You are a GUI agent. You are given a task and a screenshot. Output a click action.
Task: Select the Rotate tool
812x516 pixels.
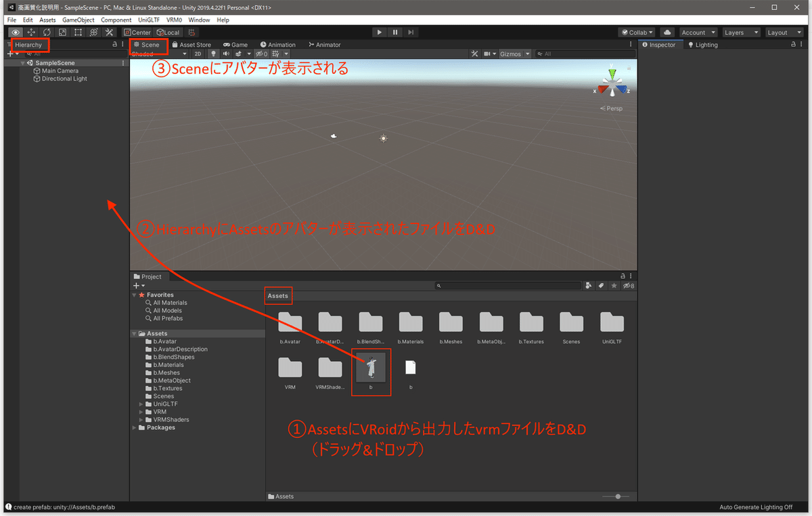[x=47, y=33]
